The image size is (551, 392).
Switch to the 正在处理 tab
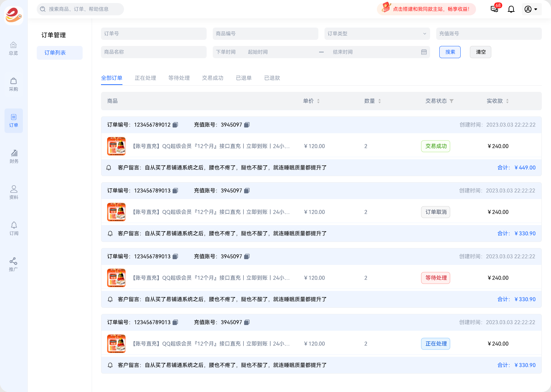click(x=145, y=78)
